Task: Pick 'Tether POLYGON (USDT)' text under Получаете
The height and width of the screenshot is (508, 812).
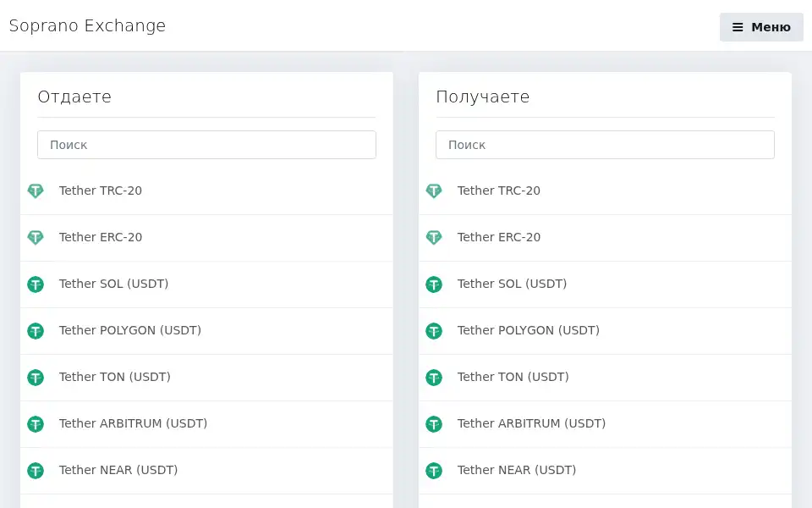Action: (528, 331)
